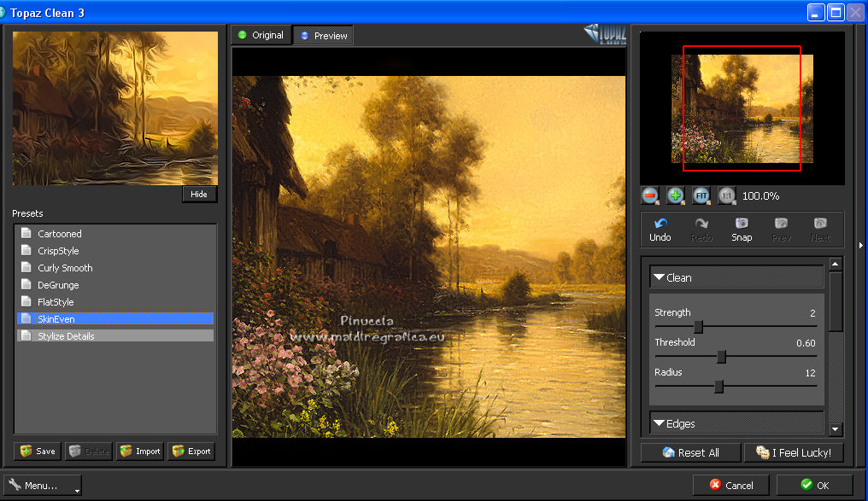The image size is (868, 501).
Task: Switch to the Preview view tab
Action: [x=323, y=35]
